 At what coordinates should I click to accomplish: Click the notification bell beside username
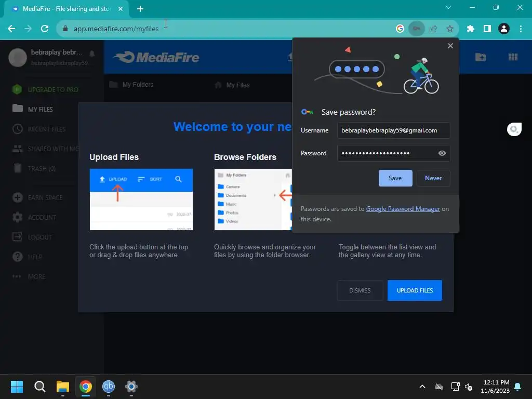click(x=92, y=54)
